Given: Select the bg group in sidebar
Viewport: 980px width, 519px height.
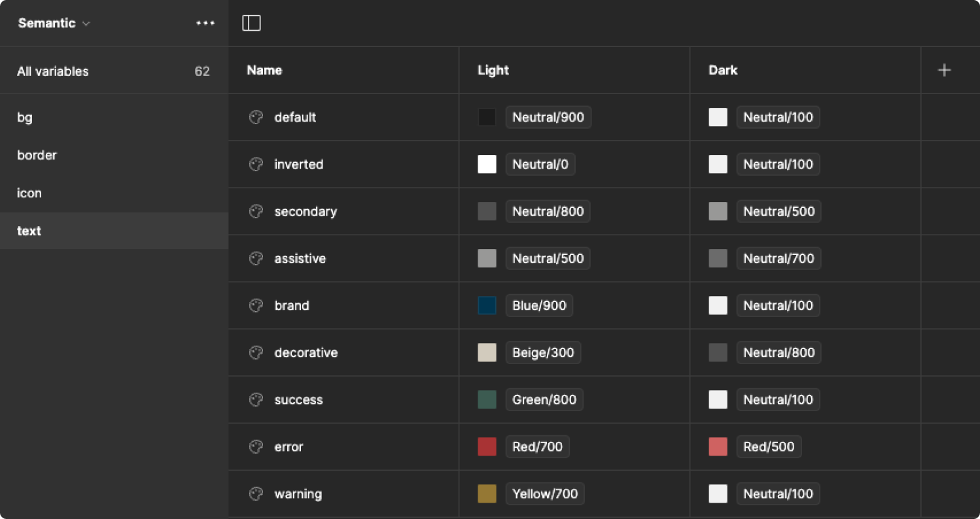Looking at the screenshot, I should [25, 117].
